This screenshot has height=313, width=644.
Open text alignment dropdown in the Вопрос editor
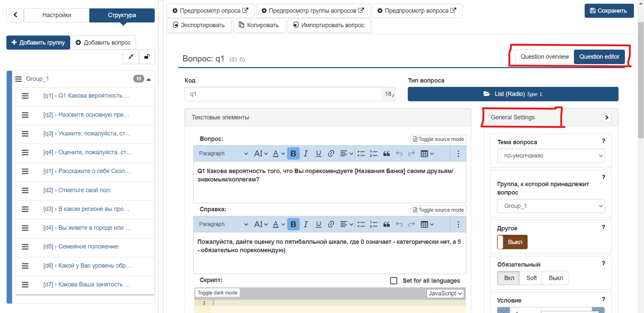pos(346,154)
